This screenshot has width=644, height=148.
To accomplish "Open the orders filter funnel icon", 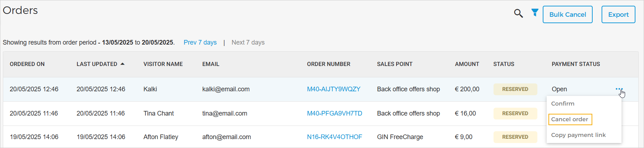I will [x=535, y=13].
